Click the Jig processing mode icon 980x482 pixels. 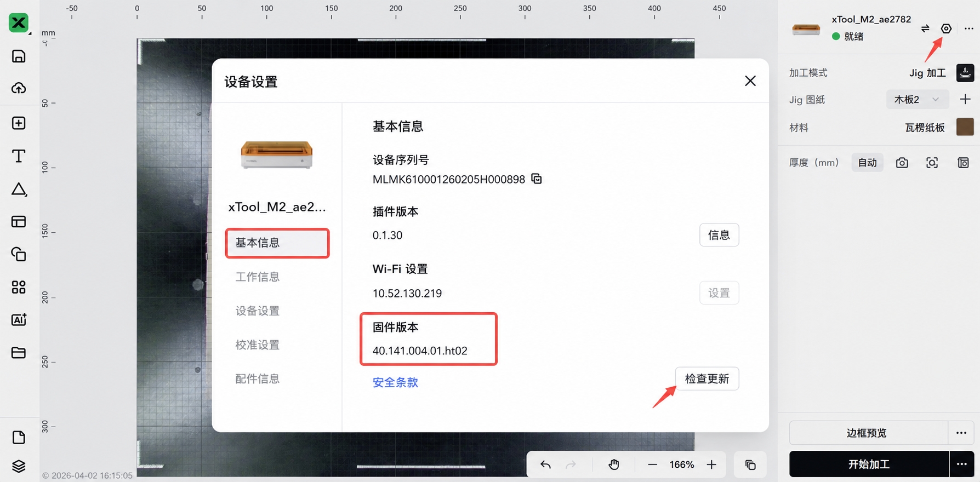click(965, 73)
